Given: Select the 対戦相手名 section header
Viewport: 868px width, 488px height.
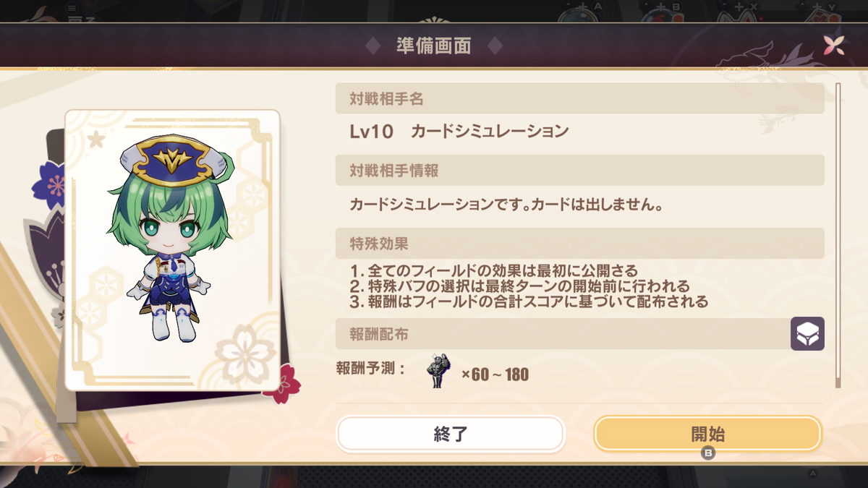Looking at the screenshot, I should tap(579, 98).
